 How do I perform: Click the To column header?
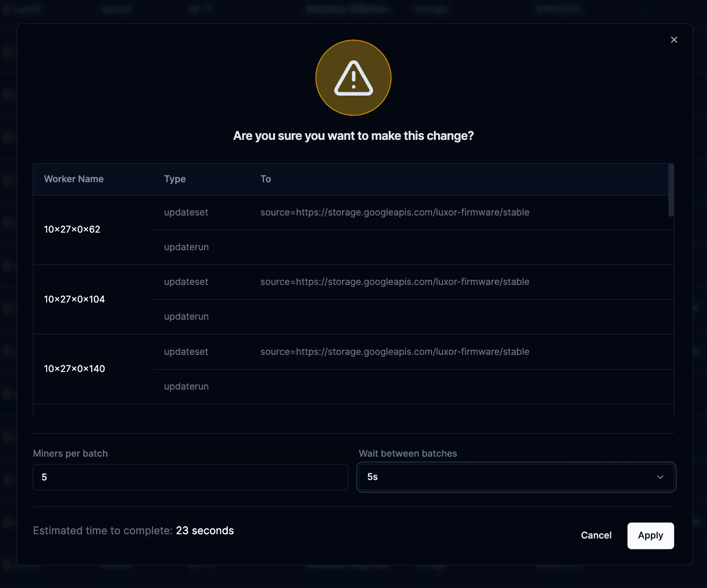265,179
